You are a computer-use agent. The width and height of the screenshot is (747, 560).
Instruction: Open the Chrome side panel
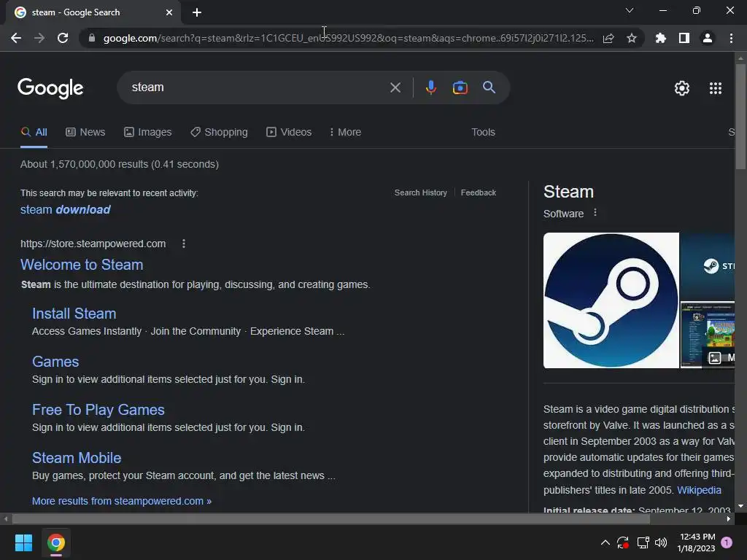684,38
